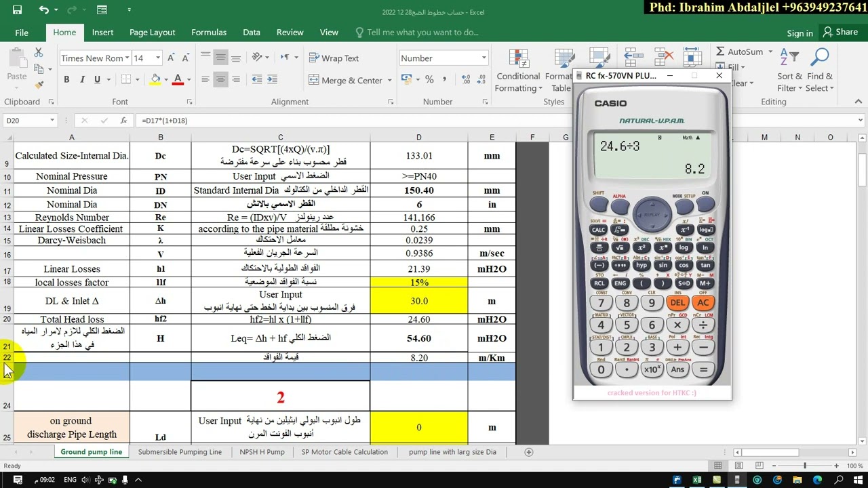Click the Ans key on the calculator
Screen dimensions: 868x488
pos(677,370)
